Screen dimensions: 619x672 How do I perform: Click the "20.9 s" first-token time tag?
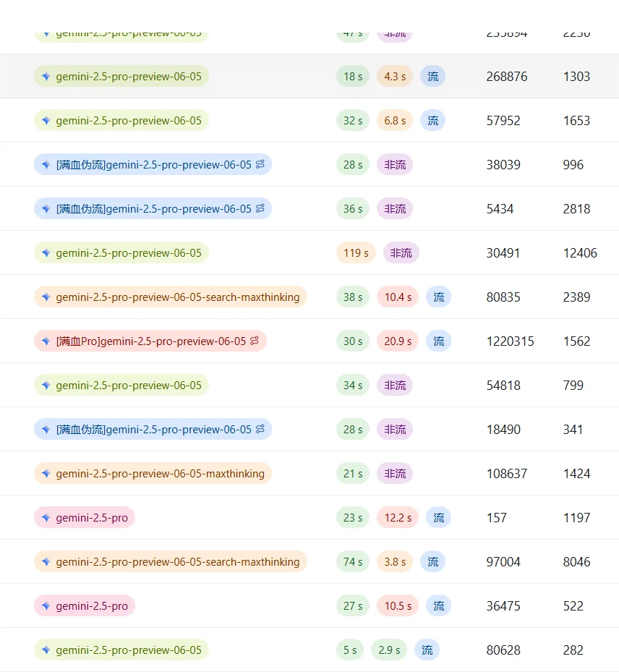pos(398,341)
